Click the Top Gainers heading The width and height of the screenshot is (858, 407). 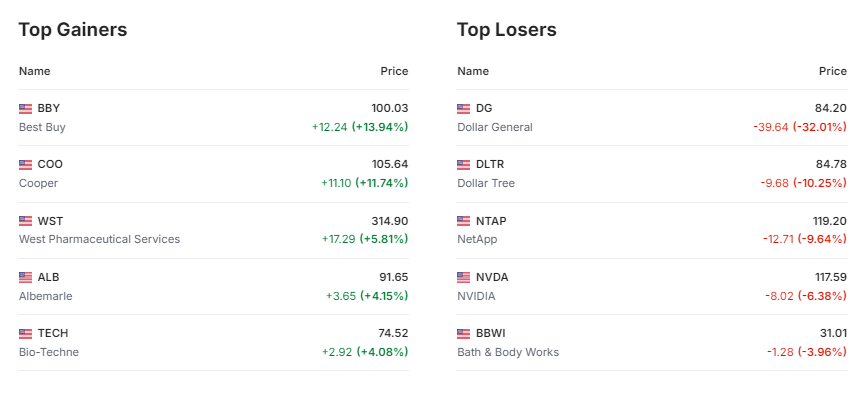73,30
